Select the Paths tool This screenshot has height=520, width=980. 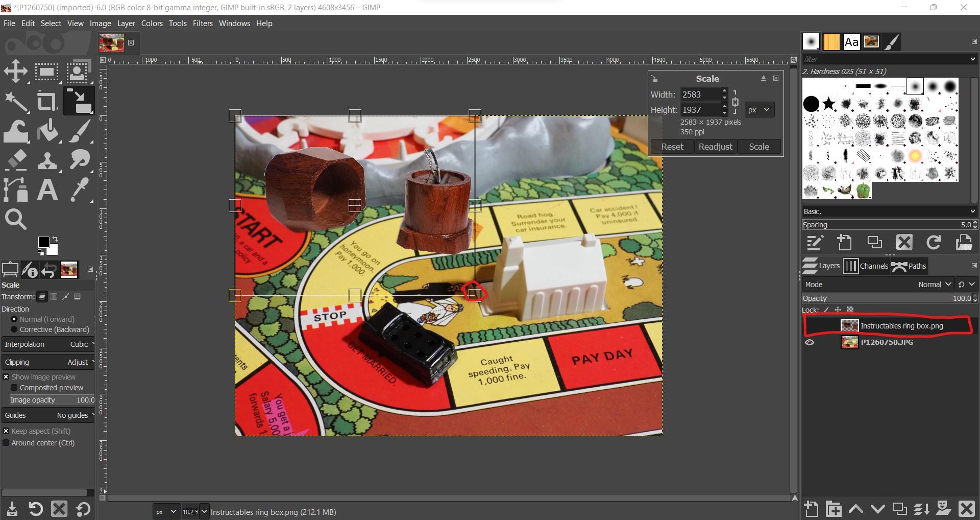coord(16,190)
